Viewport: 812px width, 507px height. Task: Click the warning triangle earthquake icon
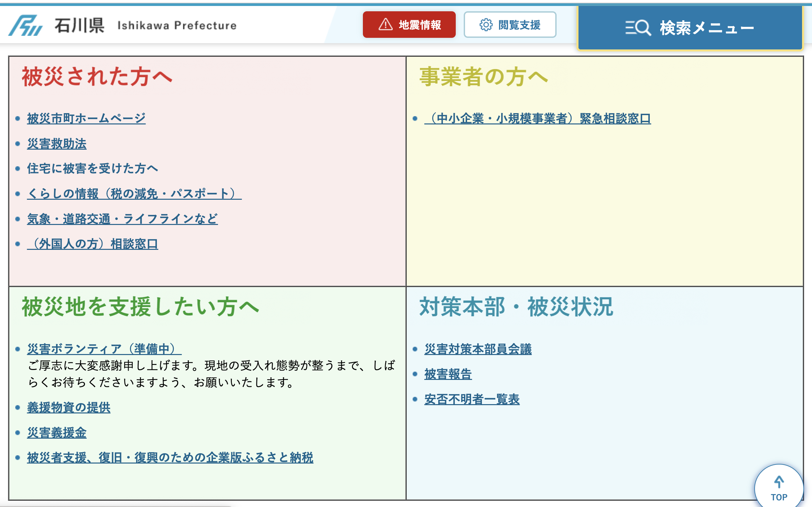385,25
